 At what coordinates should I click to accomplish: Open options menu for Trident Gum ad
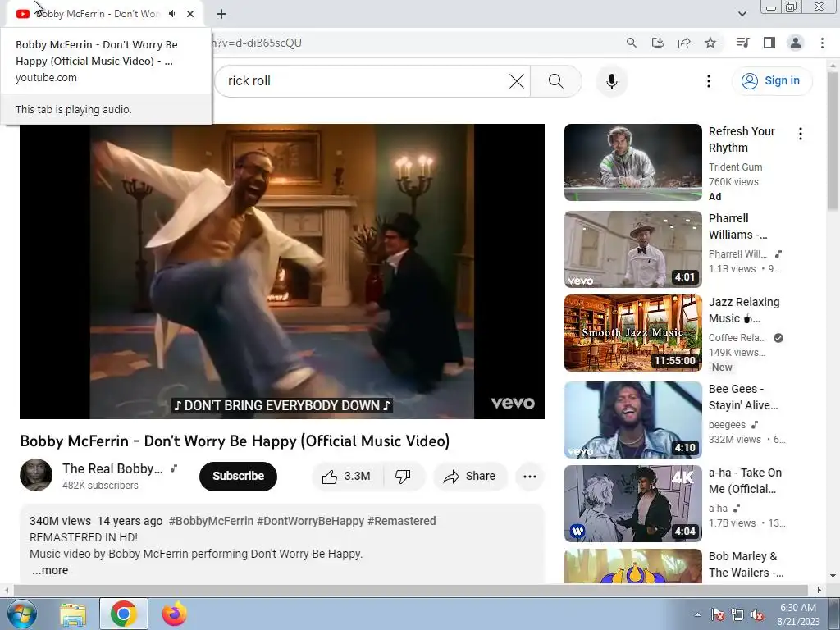coord(801,134)
